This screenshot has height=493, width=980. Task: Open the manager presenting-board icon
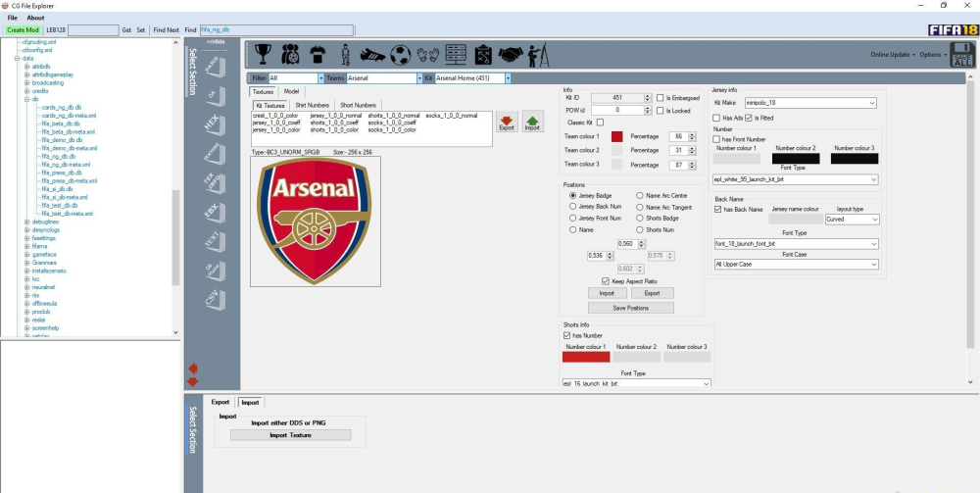point(538,55)
